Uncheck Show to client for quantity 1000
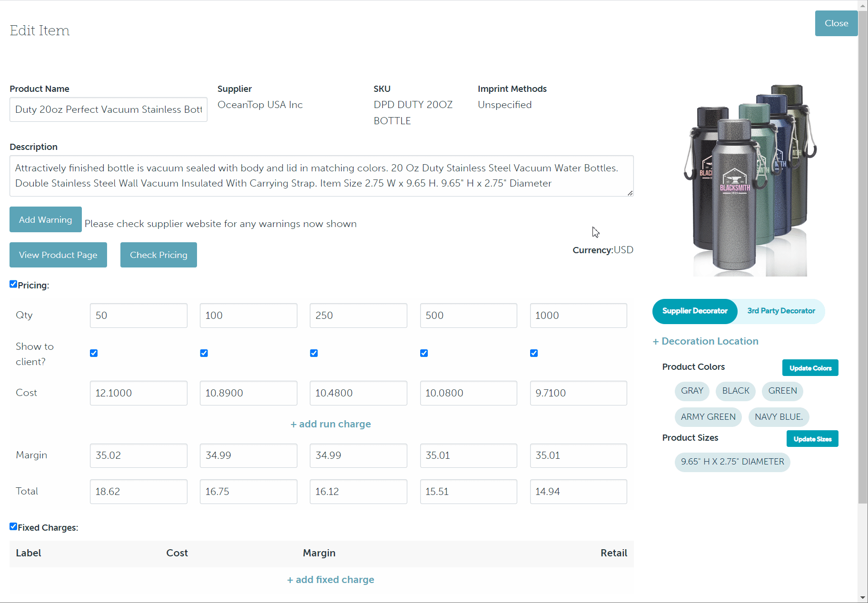868x603 pixels. tap(533, 353)
